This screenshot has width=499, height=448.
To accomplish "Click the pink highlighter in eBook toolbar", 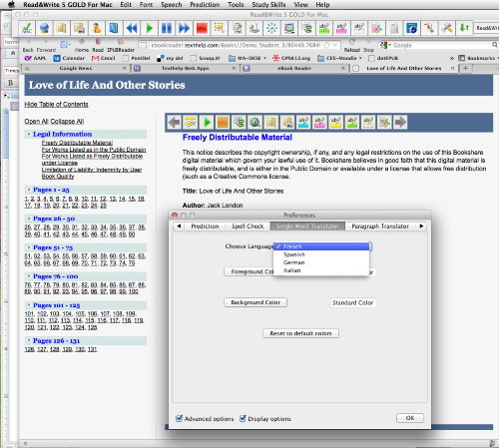I will [319, 122].
